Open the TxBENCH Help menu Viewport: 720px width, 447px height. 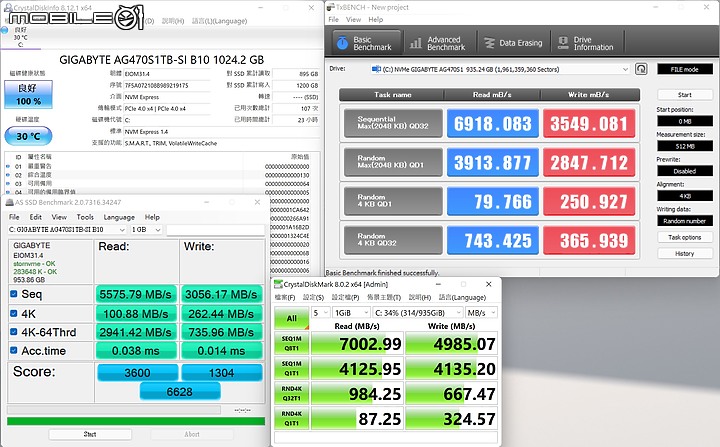click(375, 20)
